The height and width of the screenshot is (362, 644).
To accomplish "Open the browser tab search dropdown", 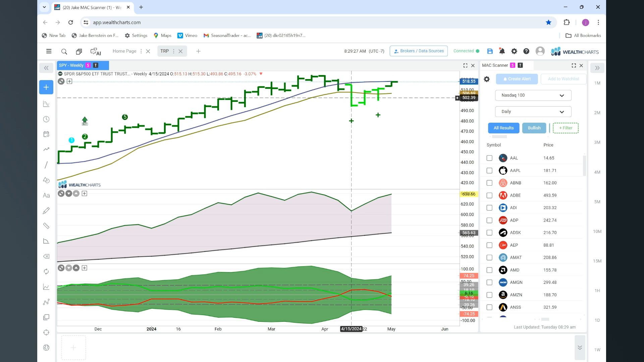I will click(x=44, y=7).
